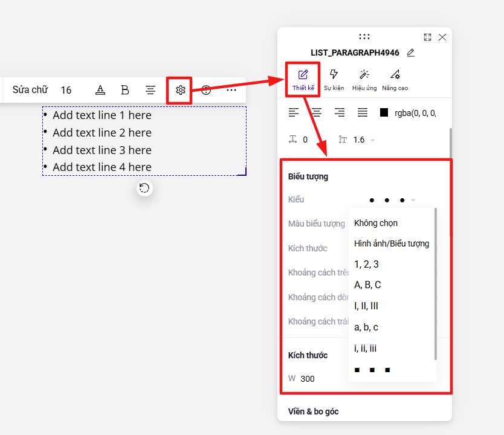The width and height of the screenshot is (504, 435).
Task: Choose Hình ảnh/Biểu tượng option
Action: (x=392, y=243)
